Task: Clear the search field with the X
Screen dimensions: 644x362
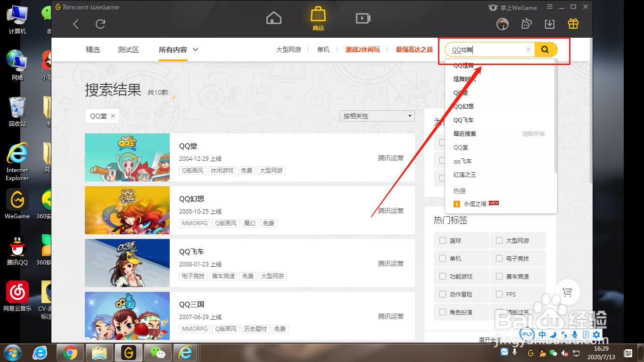Action: (x=528, y=49)
